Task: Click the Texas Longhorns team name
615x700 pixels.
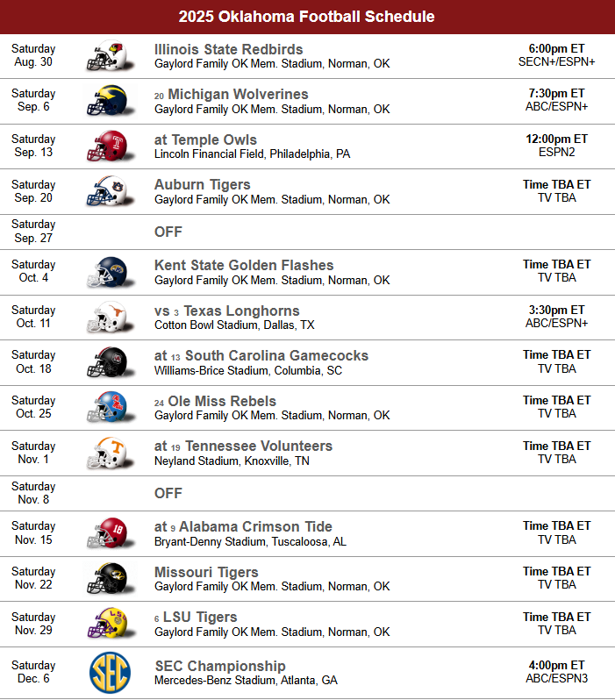Action: point(241,311)
